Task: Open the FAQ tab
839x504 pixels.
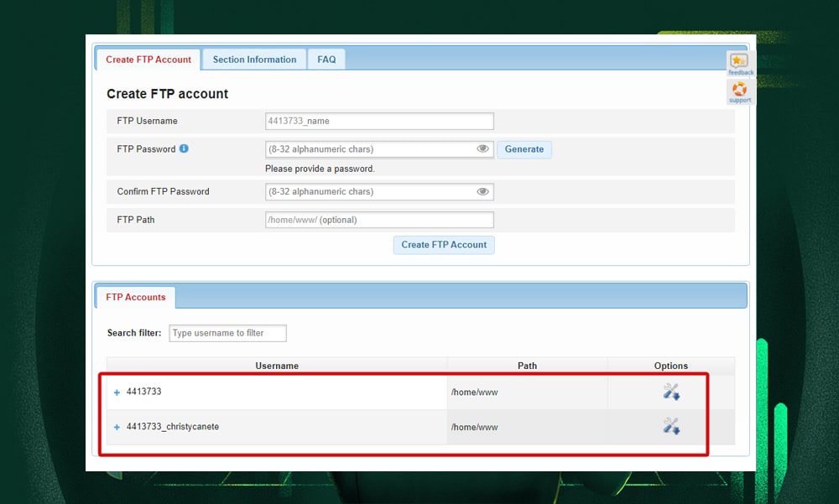Action: pos(326,59)
